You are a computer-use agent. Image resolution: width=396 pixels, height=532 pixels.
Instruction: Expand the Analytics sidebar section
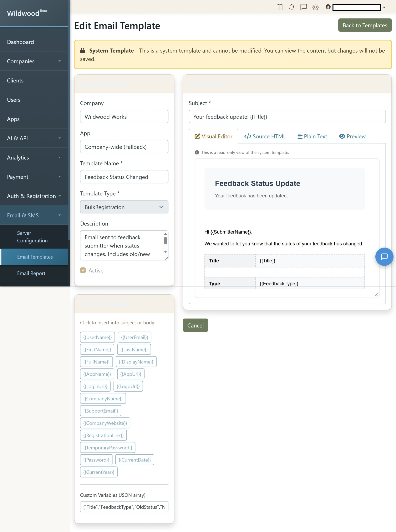tap(34, 157)
